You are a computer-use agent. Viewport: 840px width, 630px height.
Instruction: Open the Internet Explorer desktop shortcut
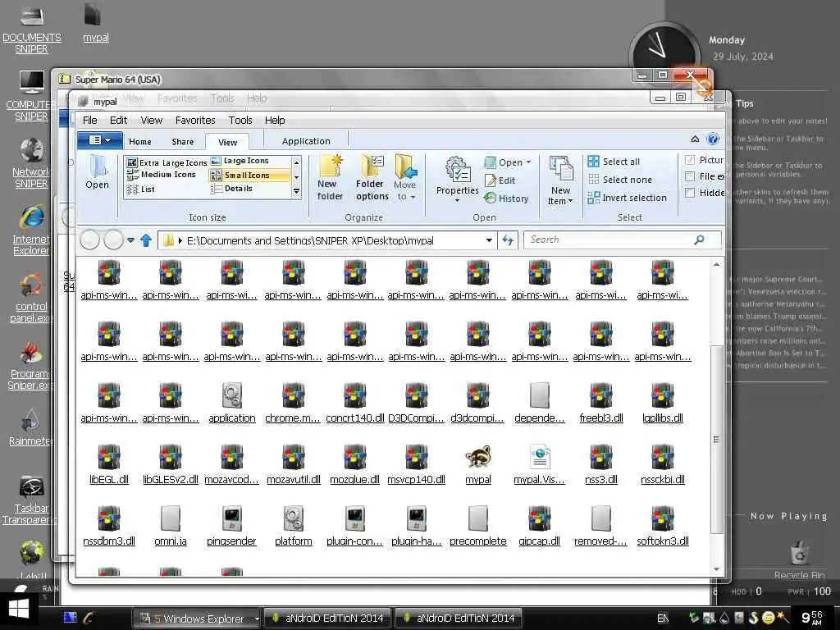coord(31,230)
